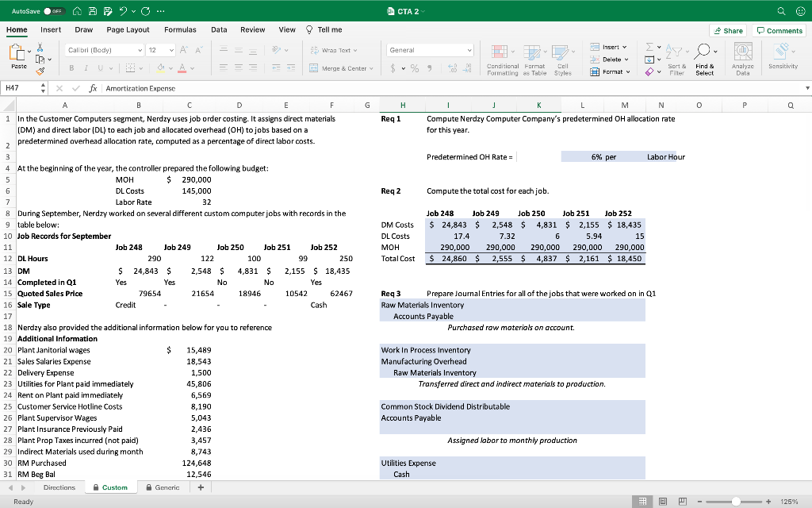Click the Decrease Decimal icon

[466, 68]
